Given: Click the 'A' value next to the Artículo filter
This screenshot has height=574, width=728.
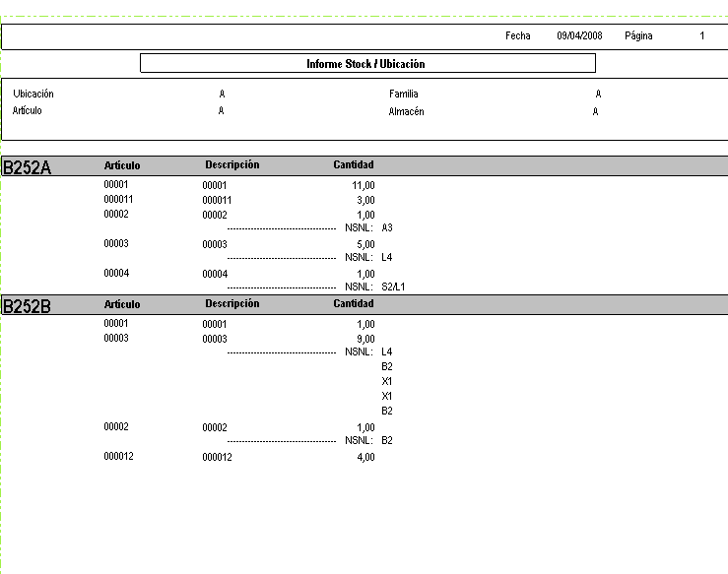Looking at the screenshot, I should point(221,110).
